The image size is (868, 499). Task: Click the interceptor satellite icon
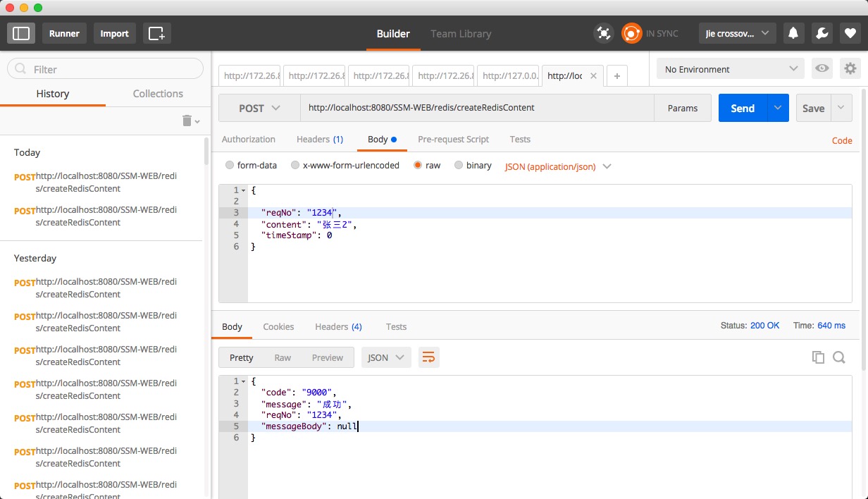coord(603,33)
